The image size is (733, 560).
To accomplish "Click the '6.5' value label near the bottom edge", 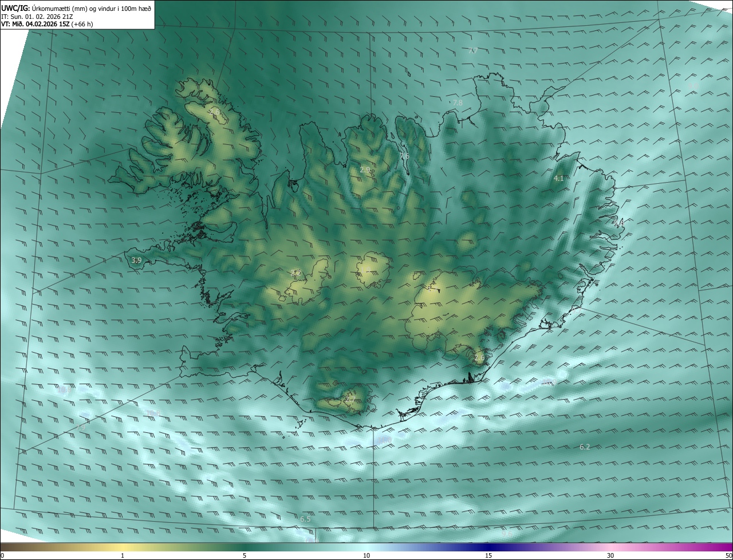I will tap(305, 519).
